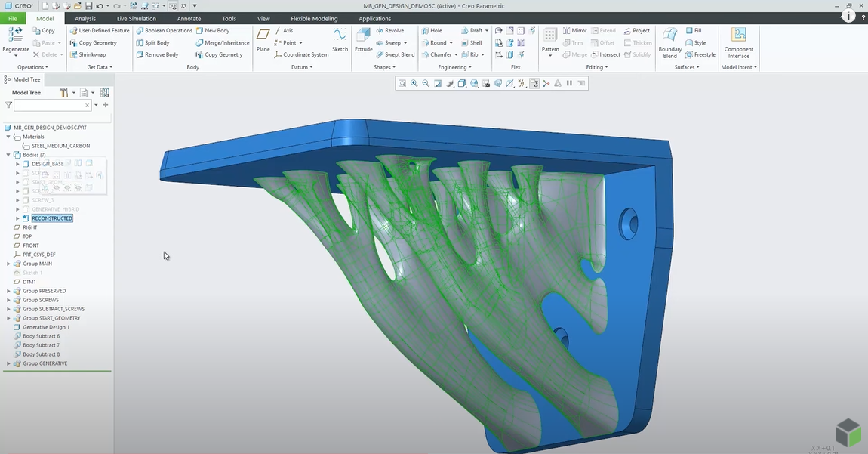Click the Remove Body button
The height and width of the screenshot is (454, 868).
(x=157, y=55)
